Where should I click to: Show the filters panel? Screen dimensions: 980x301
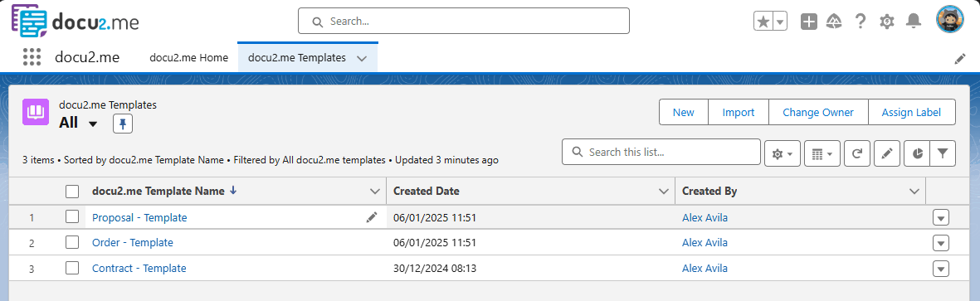pyautogui.click(x=943, y=153)
